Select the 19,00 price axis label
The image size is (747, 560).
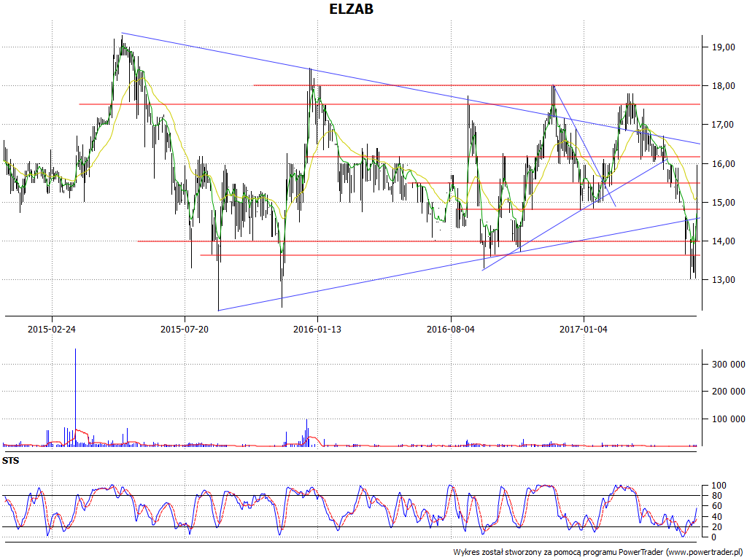click(723, 47)
